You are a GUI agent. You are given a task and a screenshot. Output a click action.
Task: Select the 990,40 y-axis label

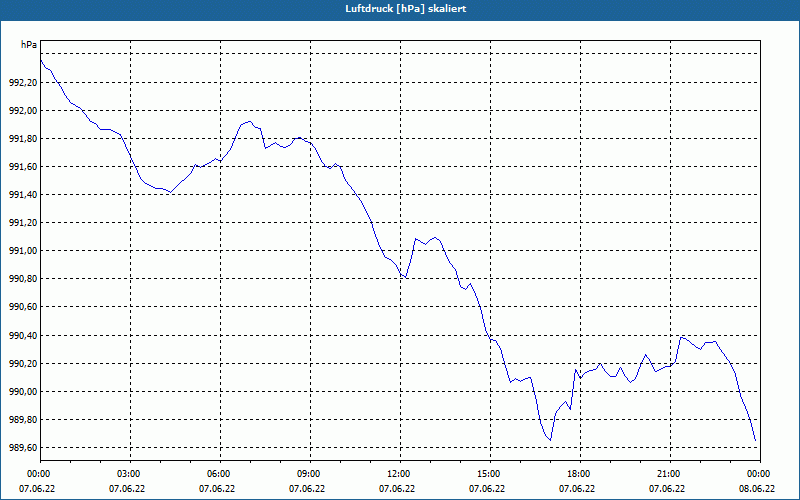[23, 336]
